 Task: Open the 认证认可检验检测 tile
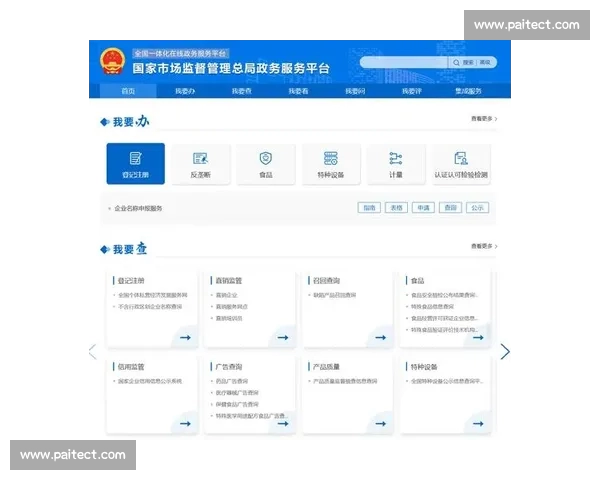click(x=461, y=164)
